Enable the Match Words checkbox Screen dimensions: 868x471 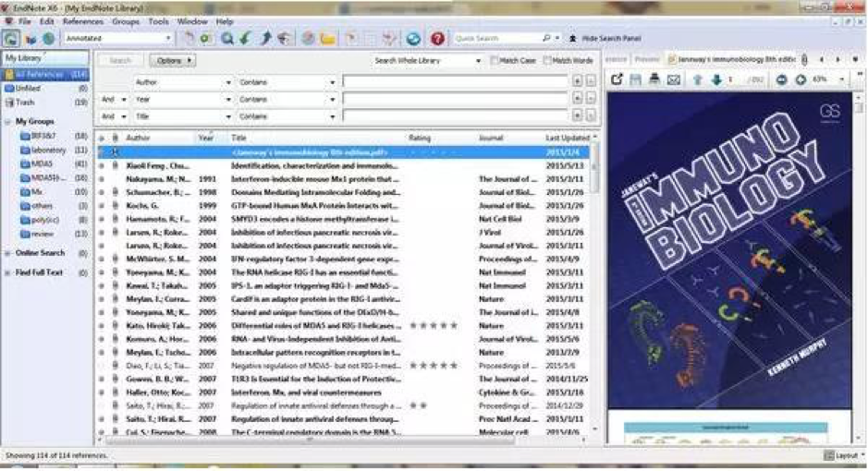(547, 61)
